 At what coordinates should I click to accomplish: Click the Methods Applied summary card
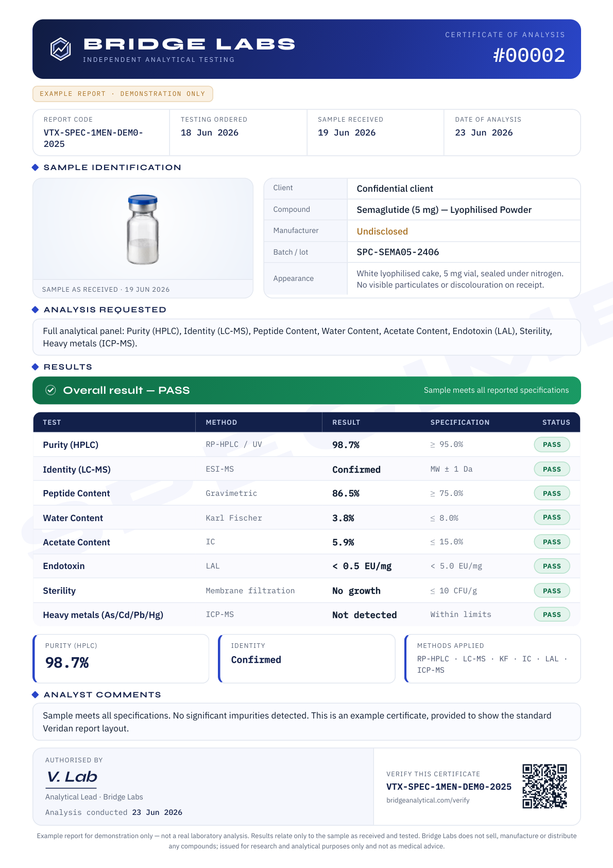(x=492, y=659)
